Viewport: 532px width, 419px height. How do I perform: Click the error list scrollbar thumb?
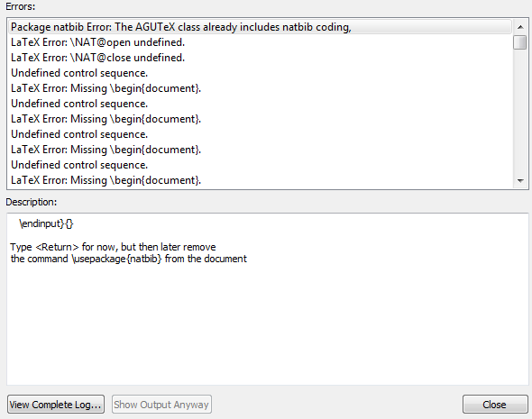pos(520,42)
